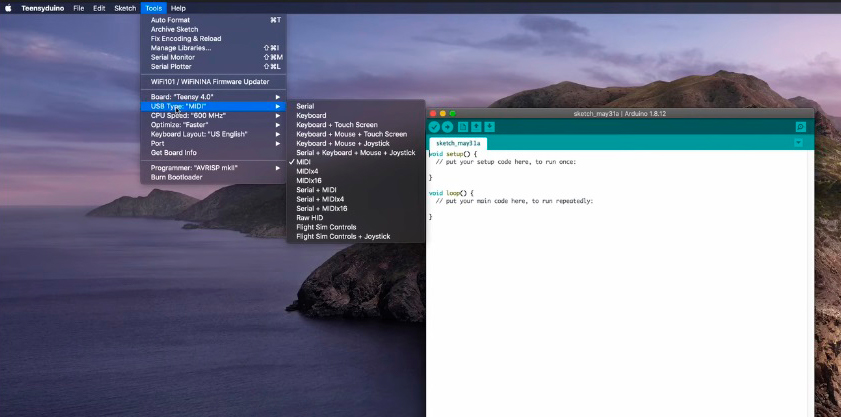
Task: Open Manage Libraries...
Action: click(x=213, y=48)
